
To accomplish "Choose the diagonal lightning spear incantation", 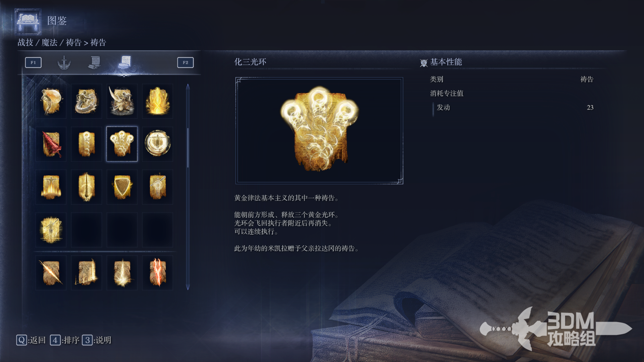I will pos(51,273).
